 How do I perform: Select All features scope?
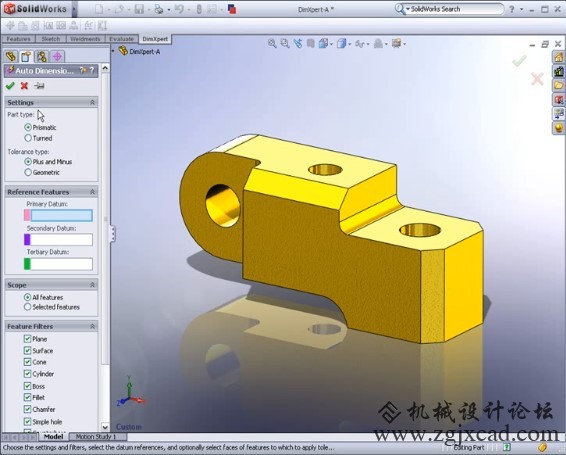(x=27, y=297)
